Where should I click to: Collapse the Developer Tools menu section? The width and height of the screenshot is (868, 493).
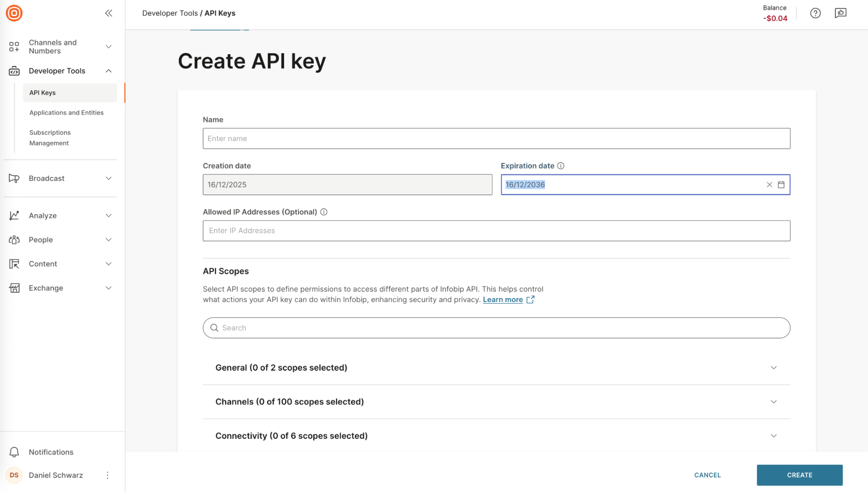point(108,71)
